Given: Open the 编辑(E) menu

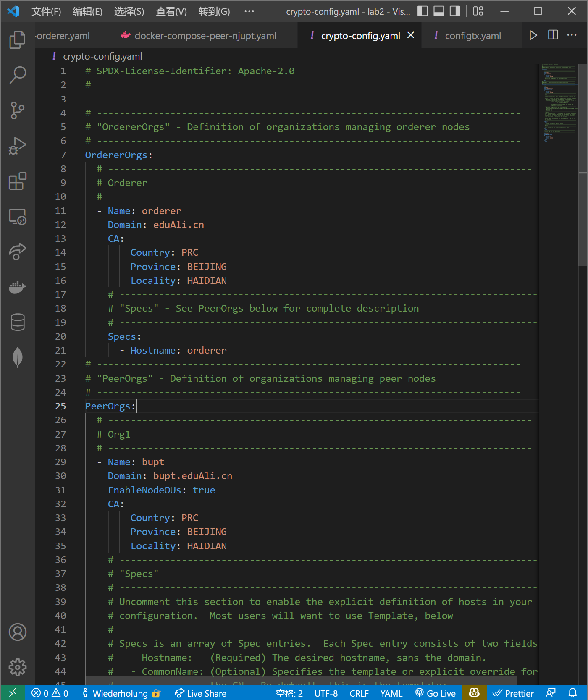Looking at the screenshot, I should point(87,11).
